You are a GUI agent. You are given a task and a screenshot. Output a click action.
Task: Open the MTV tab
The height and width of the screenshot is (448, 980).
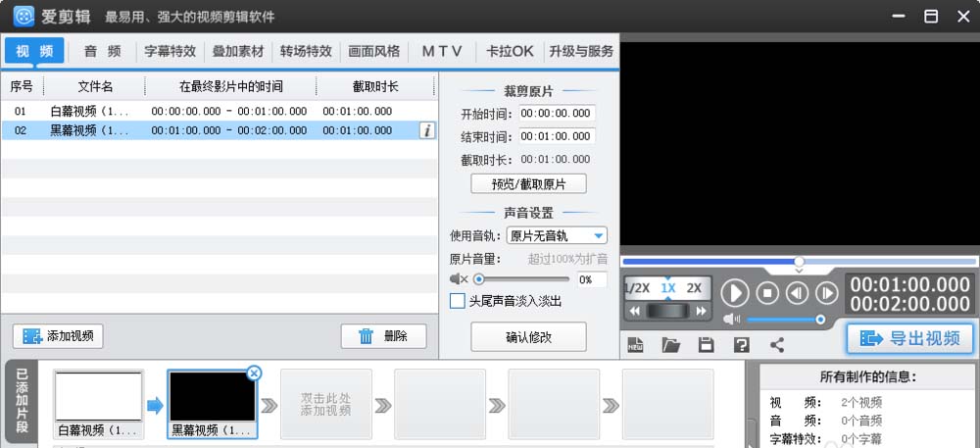click(x=442, y=51)
